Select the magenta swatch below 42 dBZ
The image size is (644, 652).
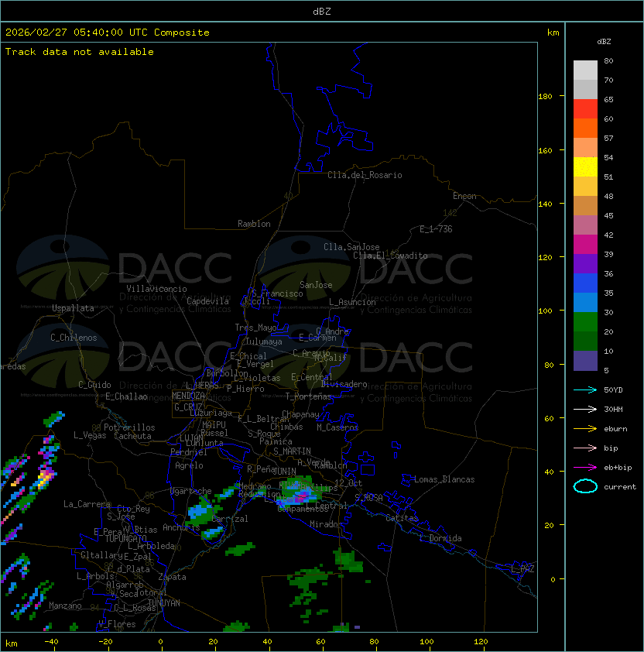click(585, 244)
